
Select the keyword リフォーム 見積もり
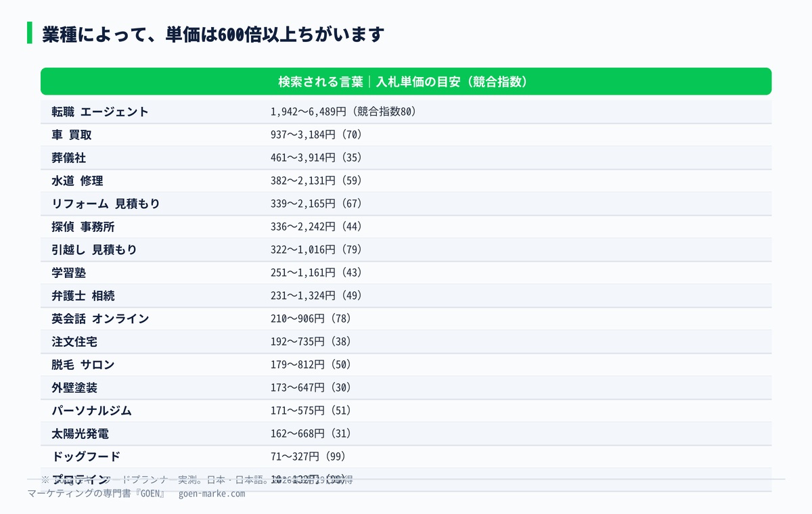(106, 204)
